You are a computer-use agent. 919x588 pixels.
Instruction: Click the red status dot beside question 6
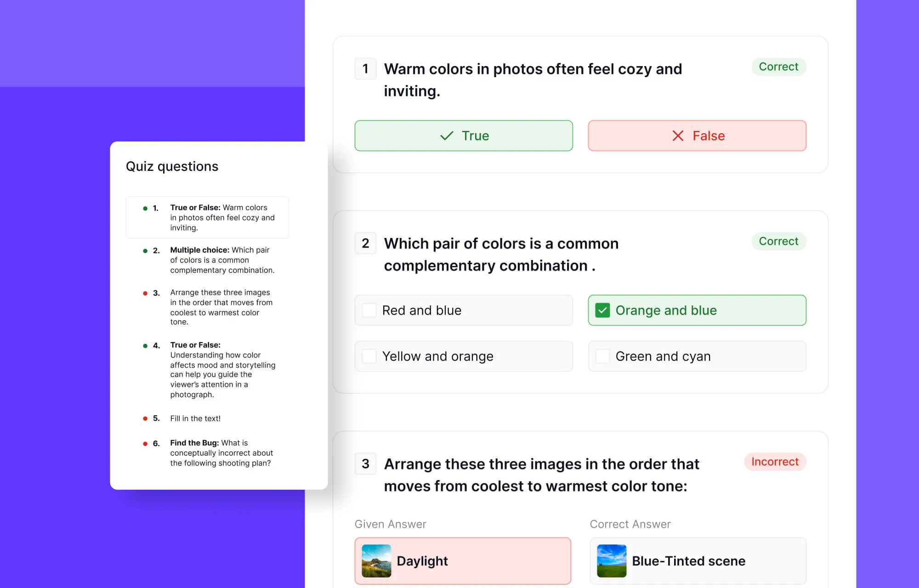click(145, 444)
